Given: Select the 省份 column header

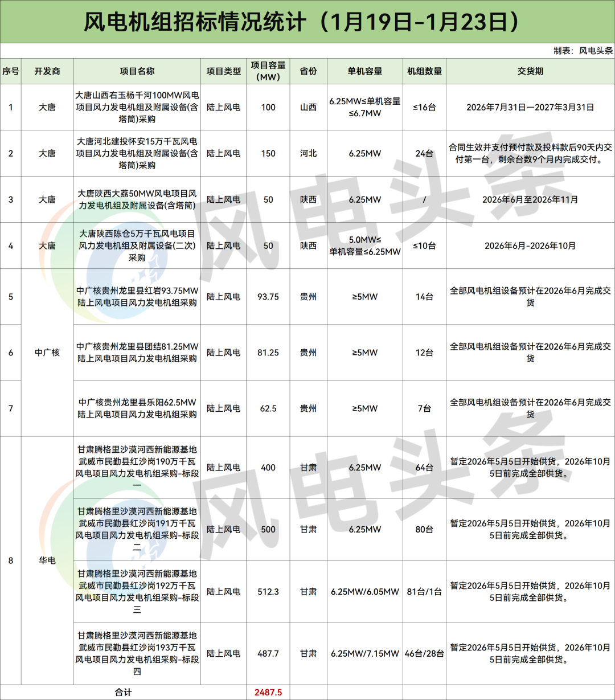Looking at the screenshot, I should point(308,71).
